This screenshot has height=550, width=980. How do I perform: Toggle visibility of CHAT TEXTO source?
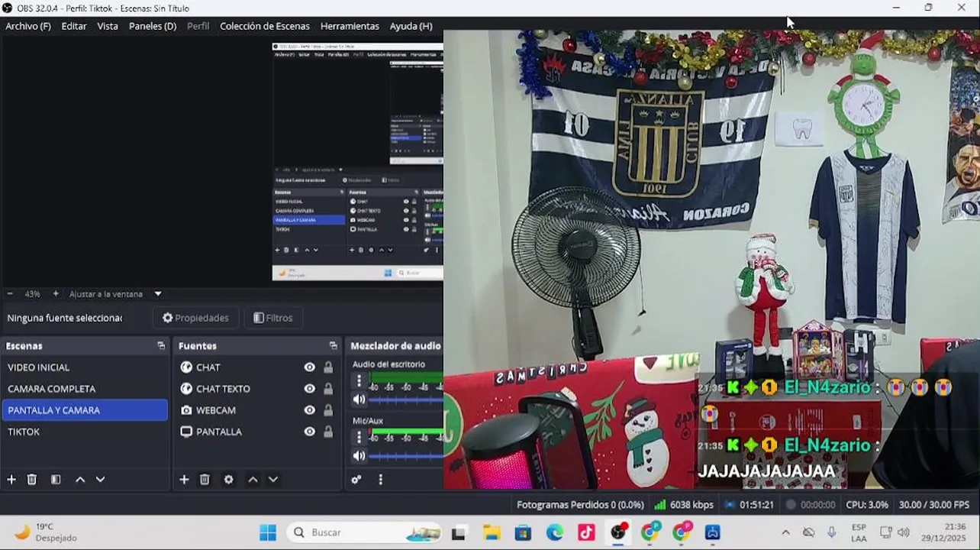pos(310,389)
